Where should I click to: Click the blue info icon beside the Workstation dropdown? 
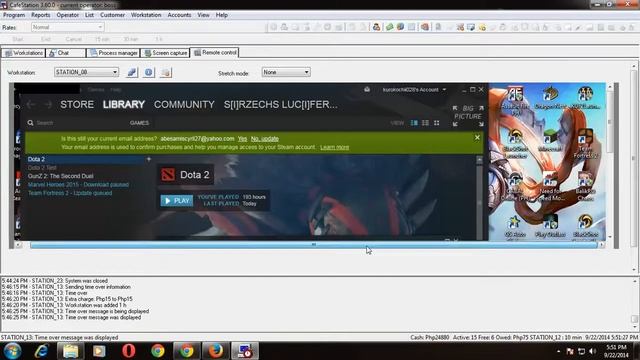[149, 73]
